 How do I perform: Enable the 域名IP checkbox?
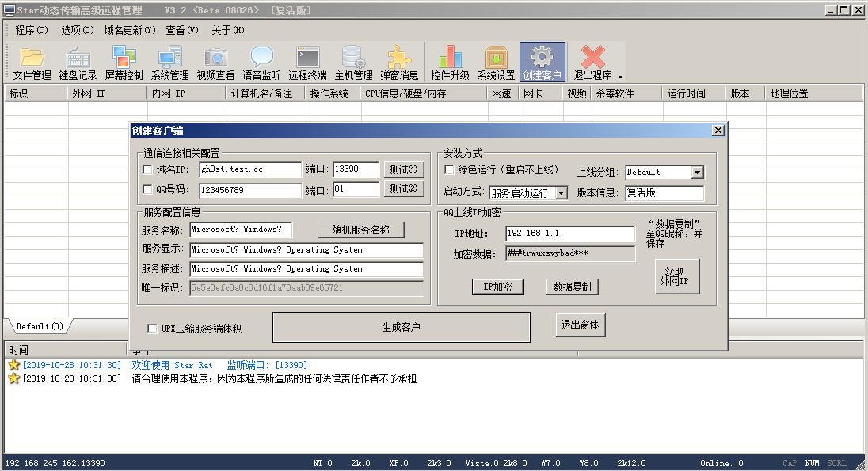point(147,169)
